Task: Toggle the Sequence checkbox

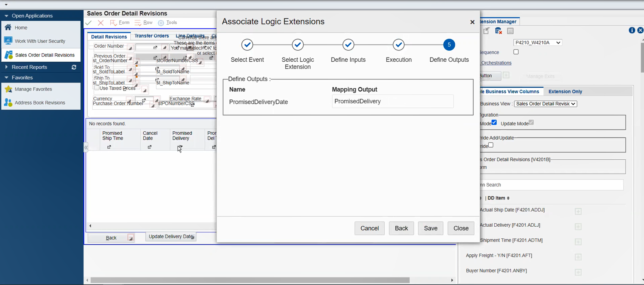Action: [x=516, y=52]
